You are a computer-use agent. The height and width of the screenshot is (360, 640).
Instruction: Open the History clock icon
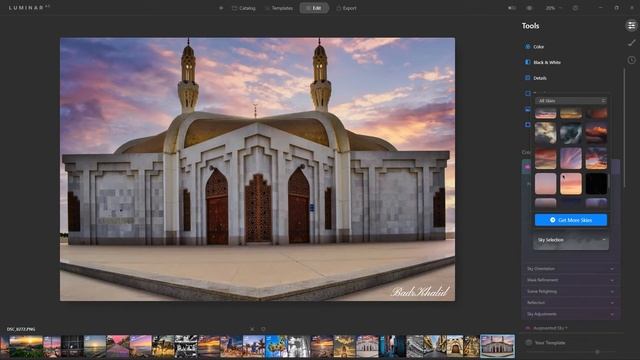631,60
